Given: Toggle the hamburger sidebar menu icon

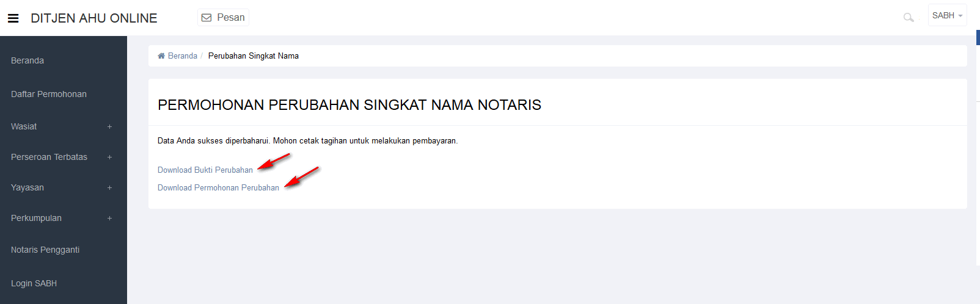Looking at the screenshot, I should [x=13, y=18].
